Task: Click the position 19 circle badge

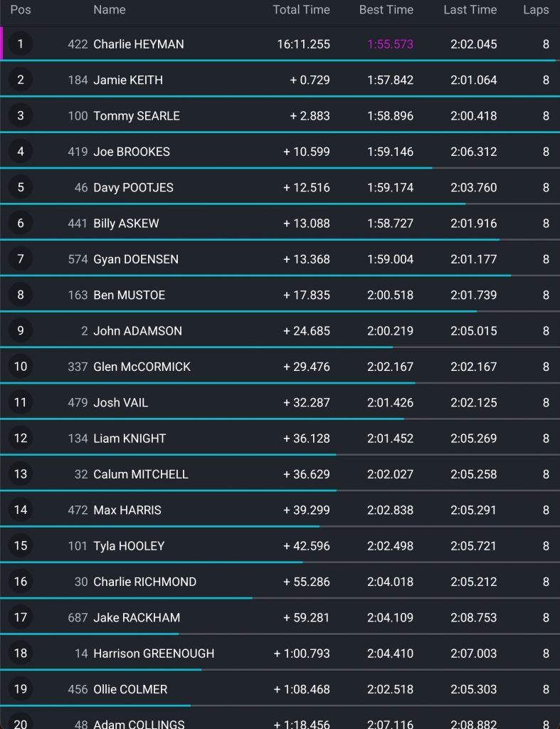Action: [21, 689]
